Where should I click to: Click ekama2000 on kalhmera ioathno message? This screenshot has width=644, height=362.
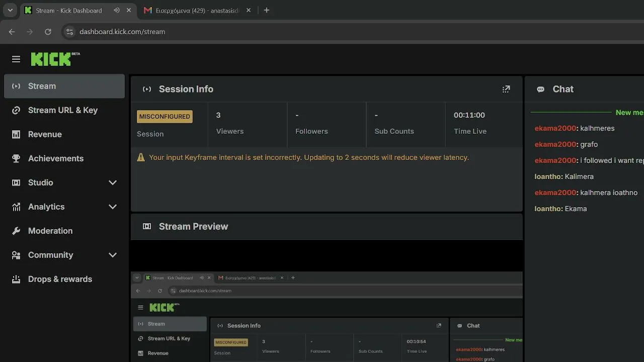point(555,193)
